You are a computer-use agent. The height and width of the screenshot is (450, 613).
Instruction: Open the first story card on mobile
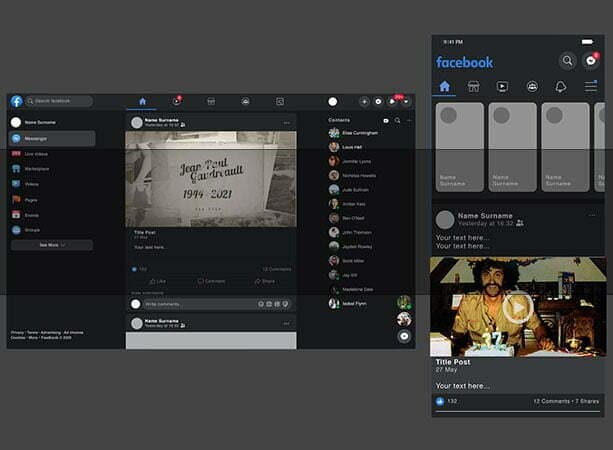click(459, 147)
